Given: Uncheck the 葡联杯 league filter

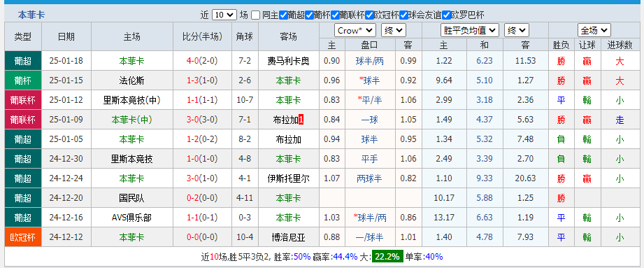Looking at the screenshot, I should click(335, 15).
